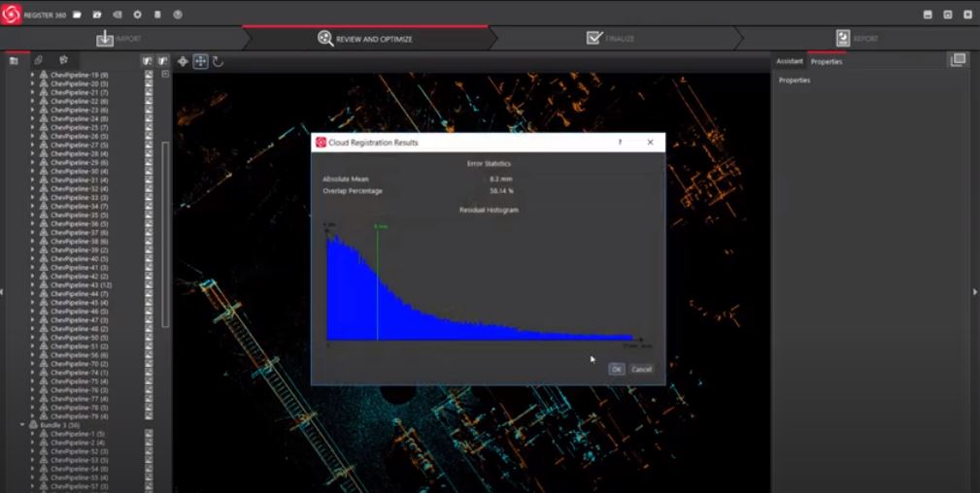Toggle visibility icon for ChevPipeline-43

(149, 285)
